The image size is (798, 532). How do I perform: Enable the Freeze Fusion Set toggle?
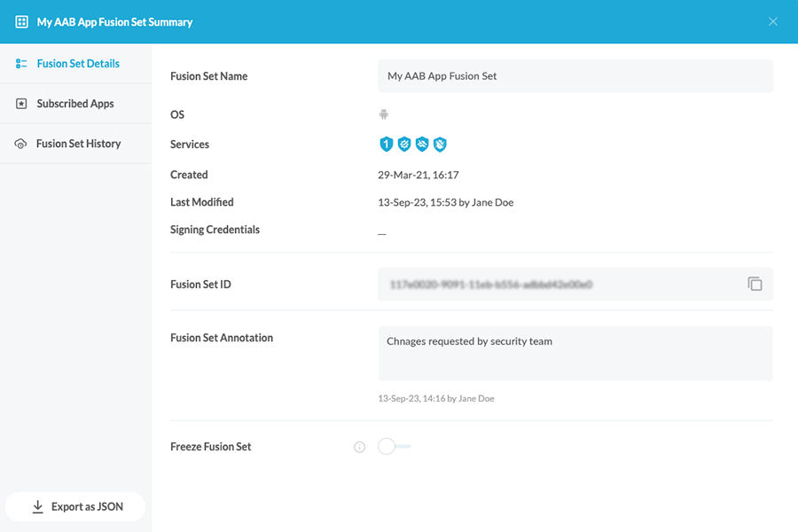pyautogui.click(x=394, y=447)
